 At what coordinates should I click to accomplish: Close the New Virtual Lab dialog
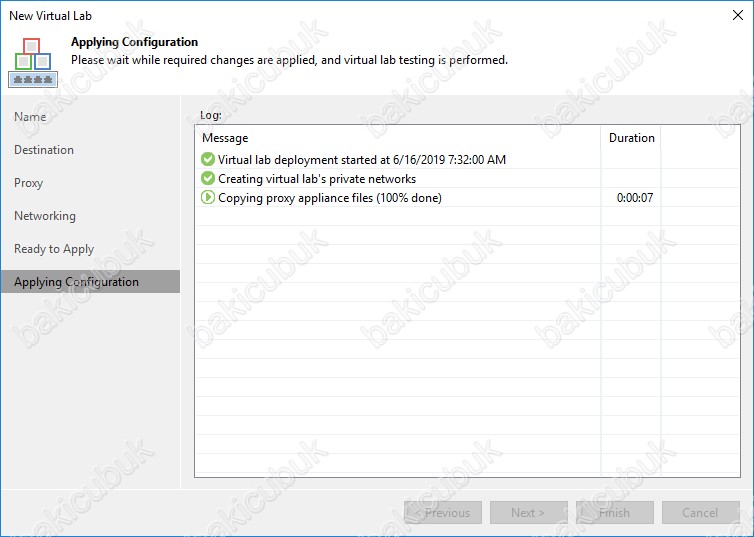click(738, 15)
